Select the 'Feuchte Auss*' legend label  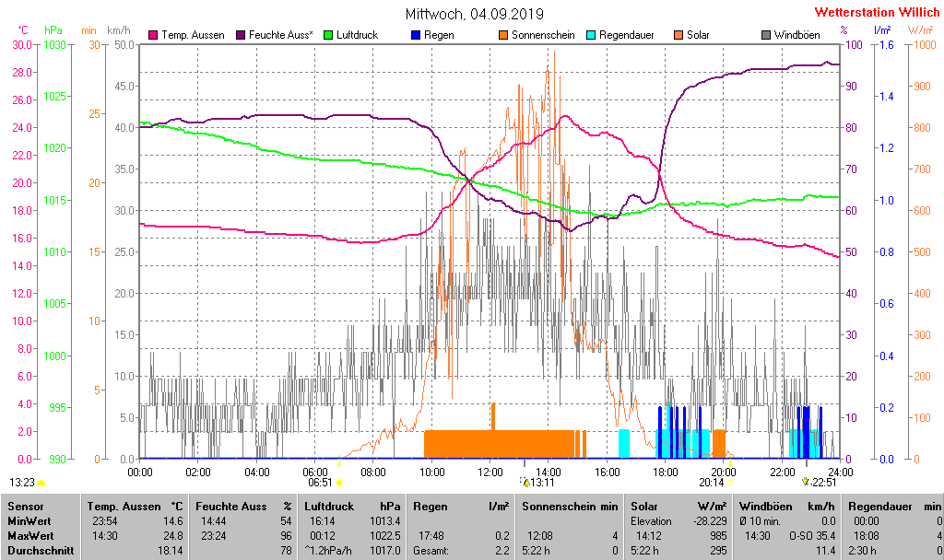tap(280, 36)
